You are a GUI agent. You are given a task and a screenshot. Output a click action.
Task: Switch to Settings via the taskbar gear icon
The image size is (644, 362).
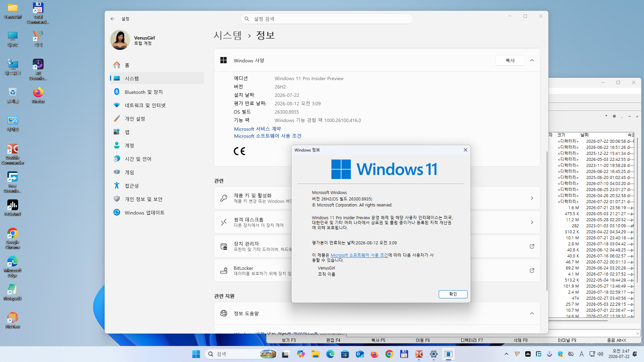434,354
